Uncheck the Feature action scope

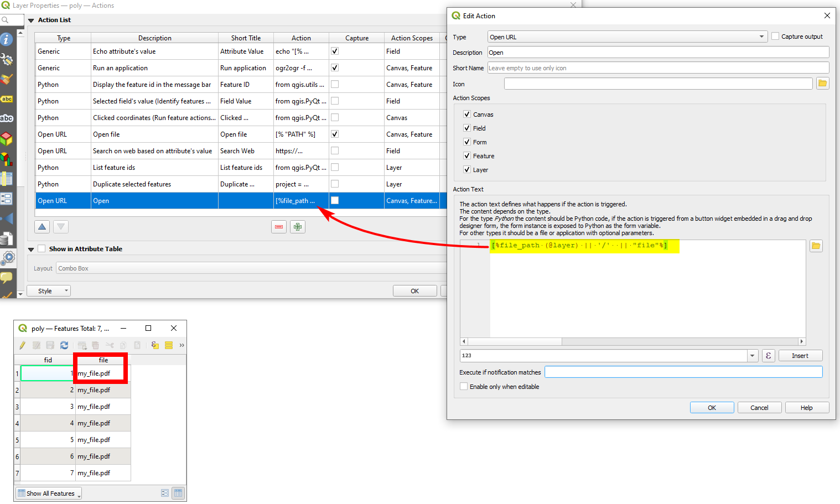466,155
